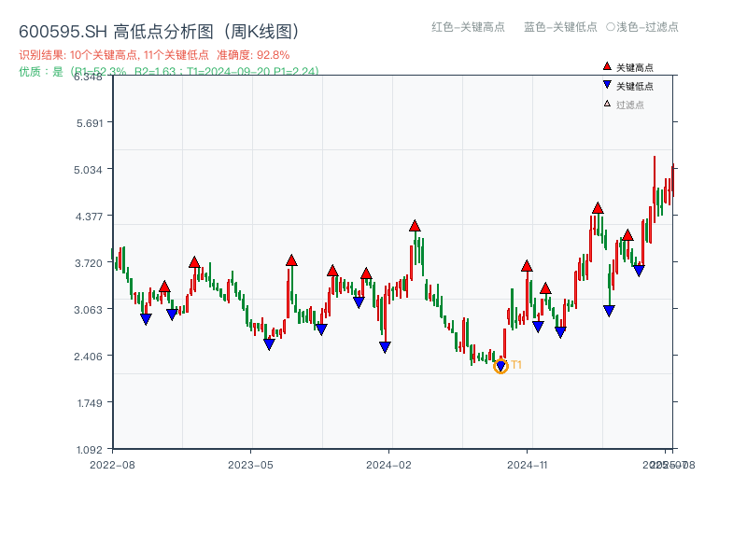Click the red high-point triangle at the 2025 peak near 4.5
Image resolution: width=747 pixels, height=560 pixels.
[598, 208]
